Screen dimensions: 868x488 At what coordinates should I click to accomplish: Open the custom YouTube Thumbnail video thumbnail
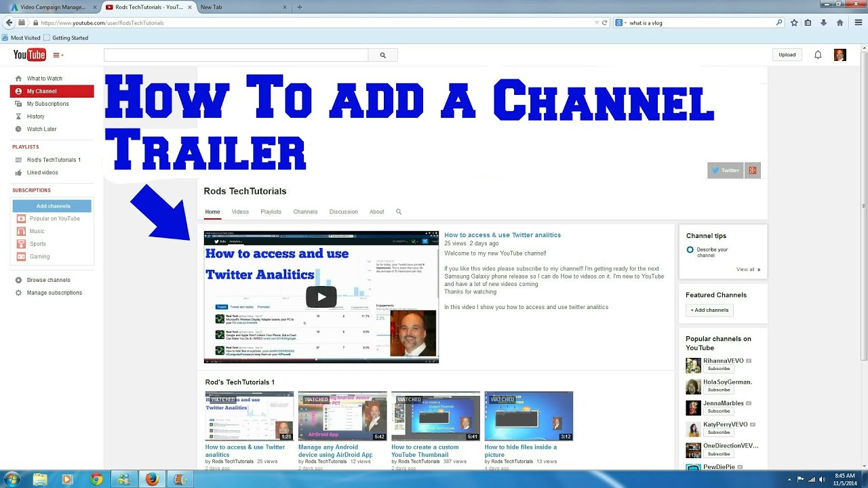point(435,416)
